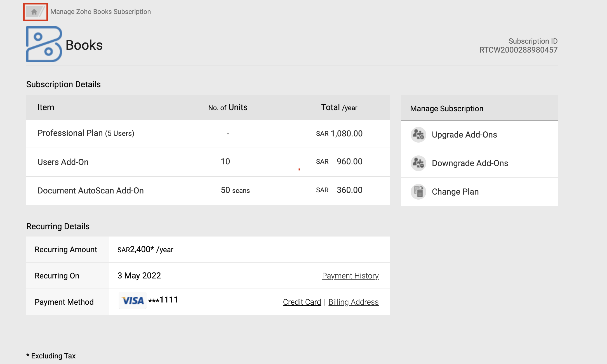Open the Credit Card link
This screenshot has height=364, width=607.
(x=302, y=302)
